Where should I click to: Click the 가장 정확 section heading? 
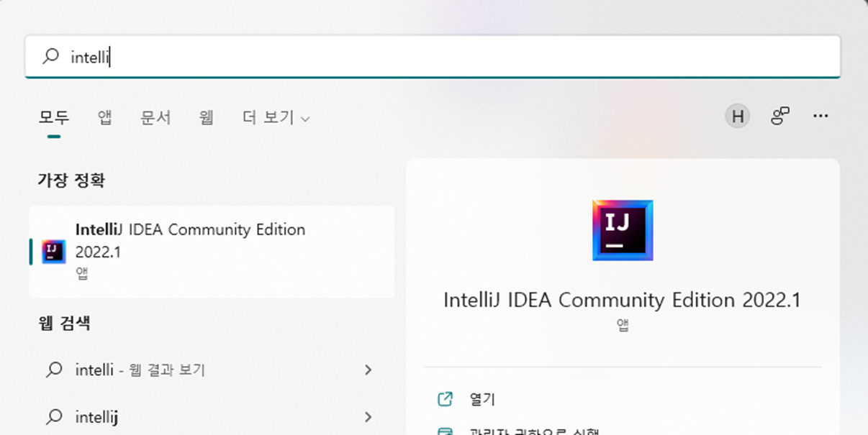pyautogui.click(x=71, y=180)
